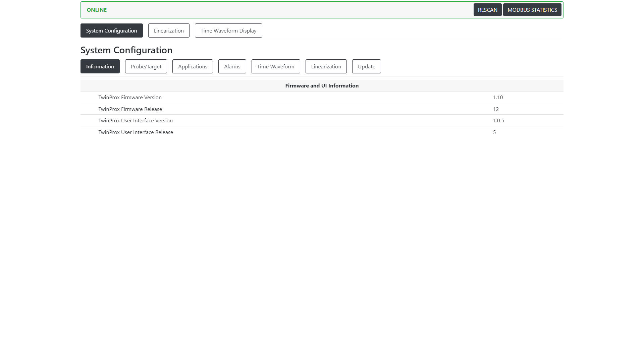Switch to the Time Waveform sub-tab
The width and height of the screenshot is (644, 362).
point(276,66)
